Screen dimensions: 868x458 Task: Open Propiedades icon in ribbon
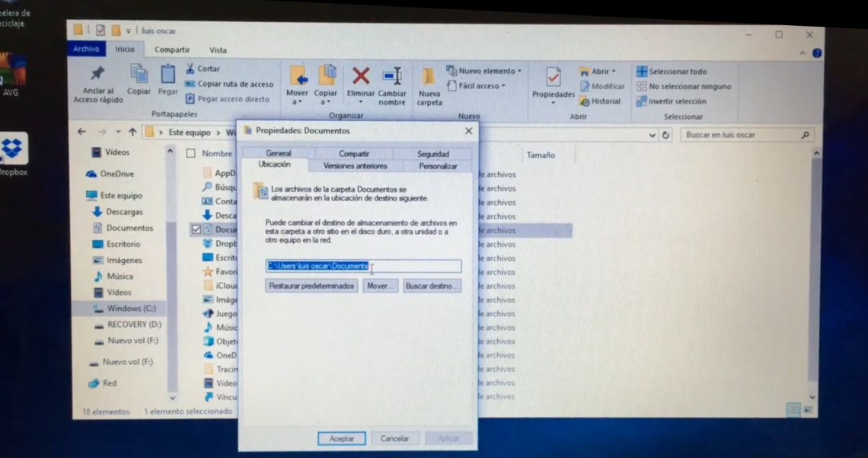(x=553, y=78)
